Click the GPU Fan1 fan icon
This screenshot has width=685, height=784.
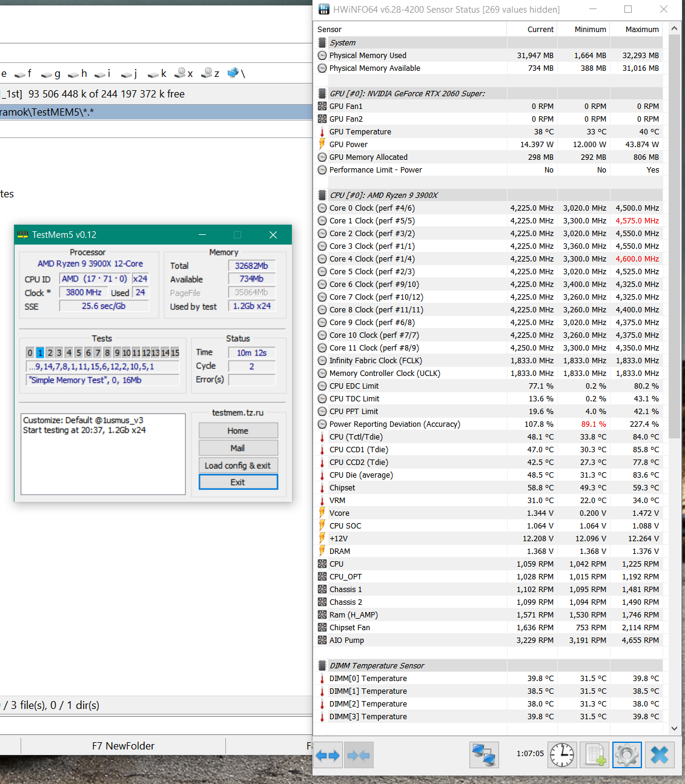[322, 107]
